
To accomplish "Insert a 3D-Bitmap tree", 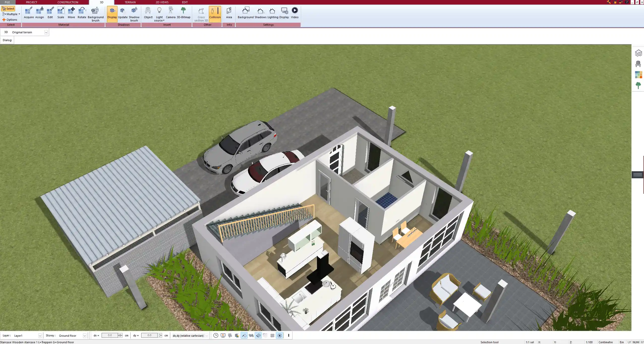I will (x=183, y=13).
